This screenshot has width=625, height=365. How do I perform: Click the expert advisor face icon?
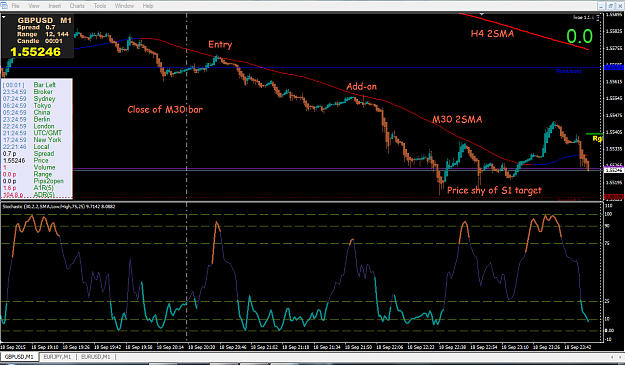click(x=597, y=18)
